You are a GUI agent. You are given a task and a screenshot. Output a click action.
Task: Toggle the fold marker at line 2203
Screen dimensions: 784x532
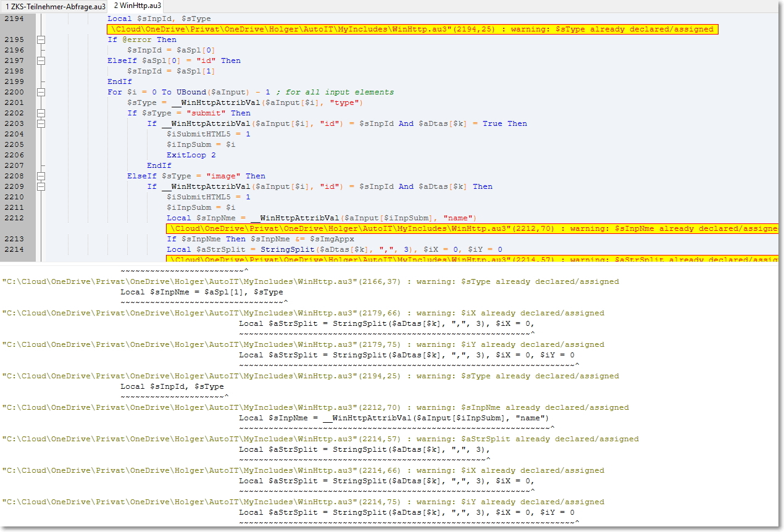tap(41, 123)
